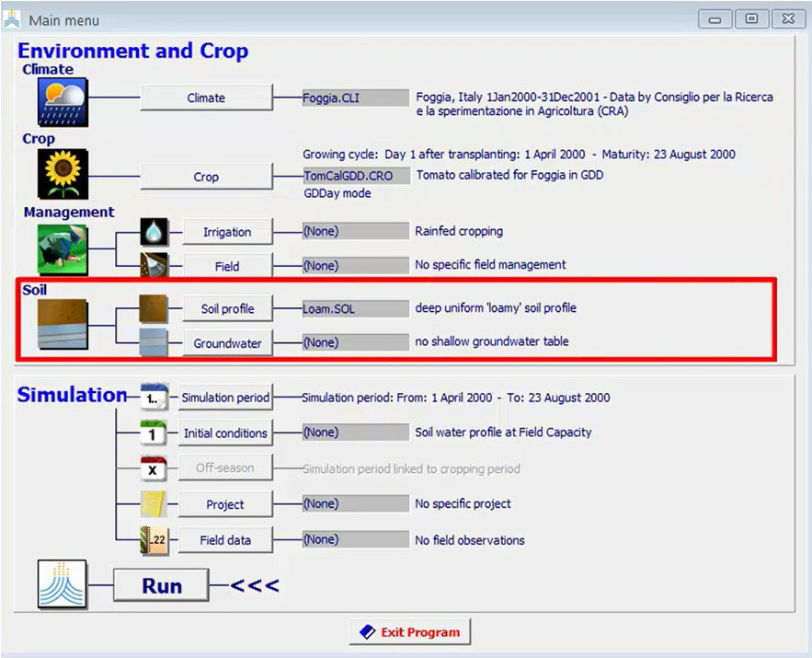Click the Initial conditions calendar icon

(x=154, y=433)
